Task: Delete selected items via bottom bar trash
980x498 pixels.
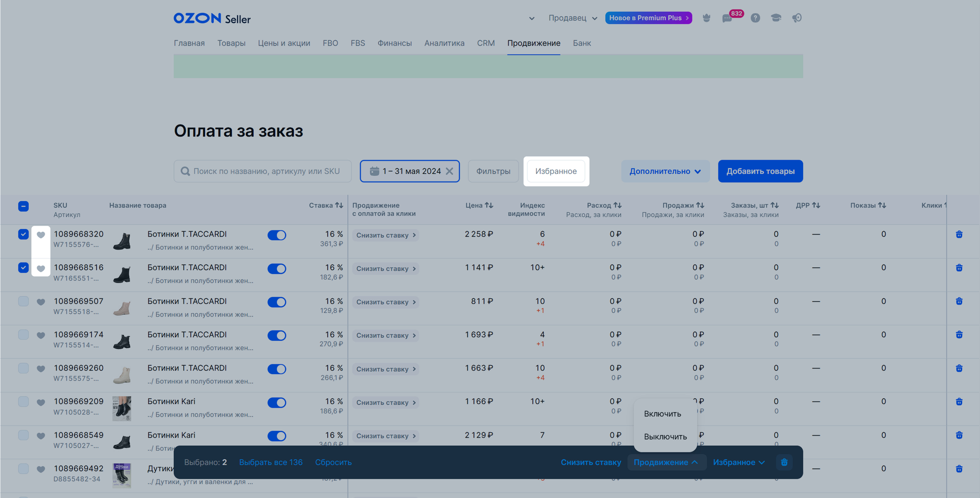Action: 784,462
